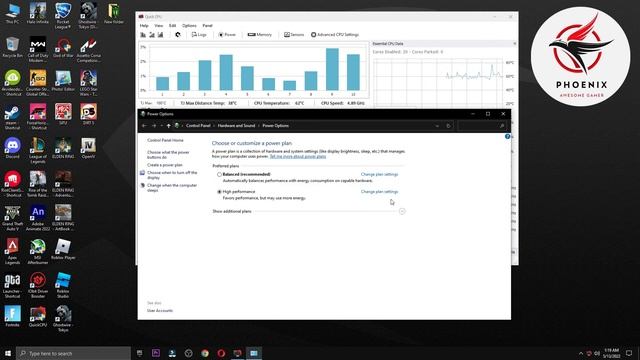This screenshot has height=360, width=640.
Task: Launch DIRT 5 desktop shortcut
Action: [89, 114]
